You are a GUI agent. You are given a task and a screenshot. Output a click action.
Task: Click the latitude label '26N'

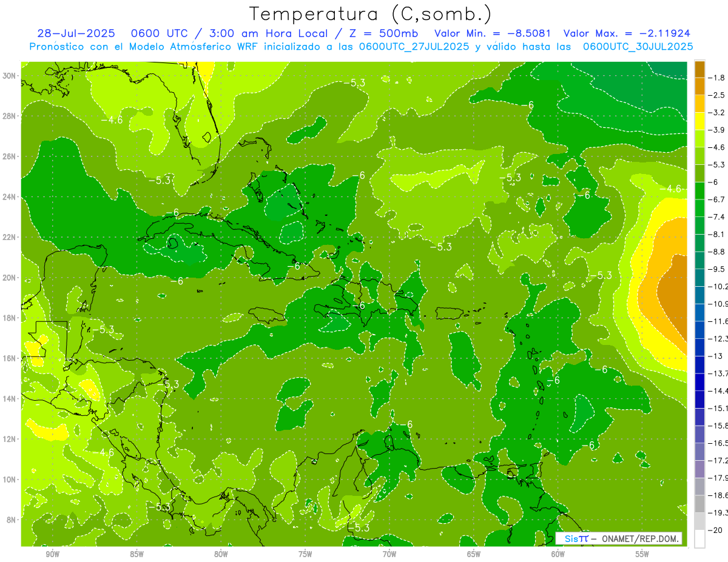10,156
